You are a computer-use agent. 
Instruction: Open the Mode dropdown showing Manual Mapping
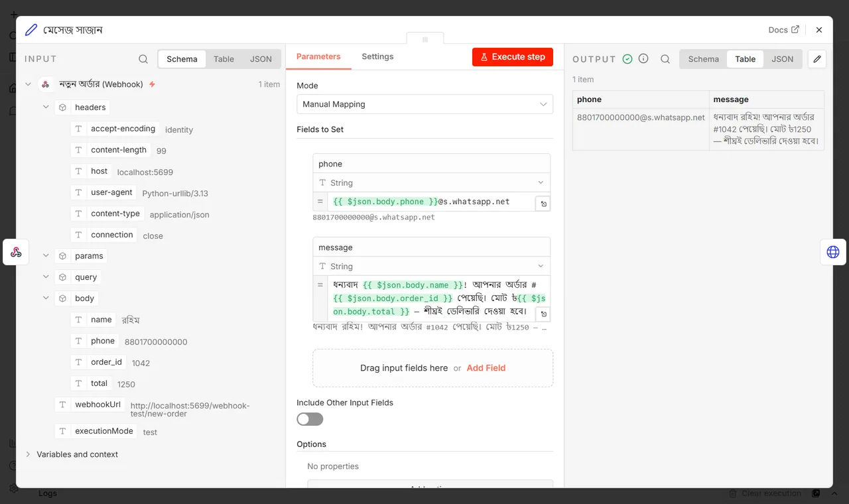point(424,104)
